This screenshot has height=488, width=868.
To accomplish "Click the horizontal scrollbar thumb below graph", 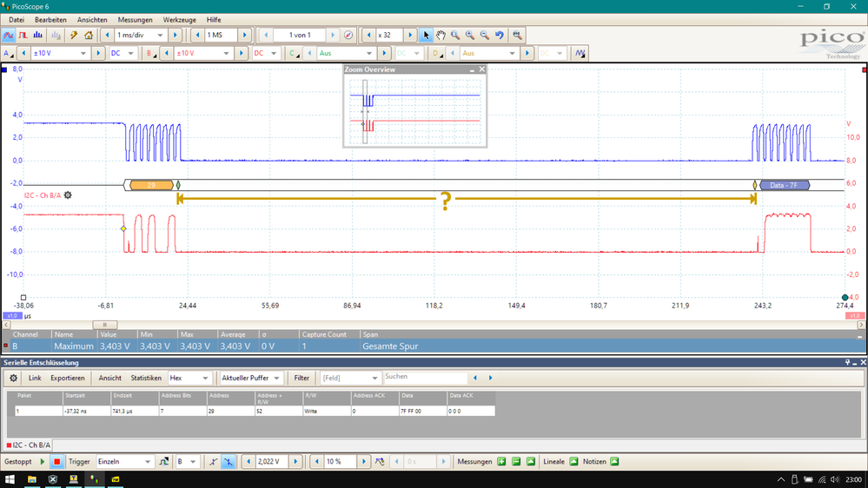I will pyautogui.click(x=104, y=325).
